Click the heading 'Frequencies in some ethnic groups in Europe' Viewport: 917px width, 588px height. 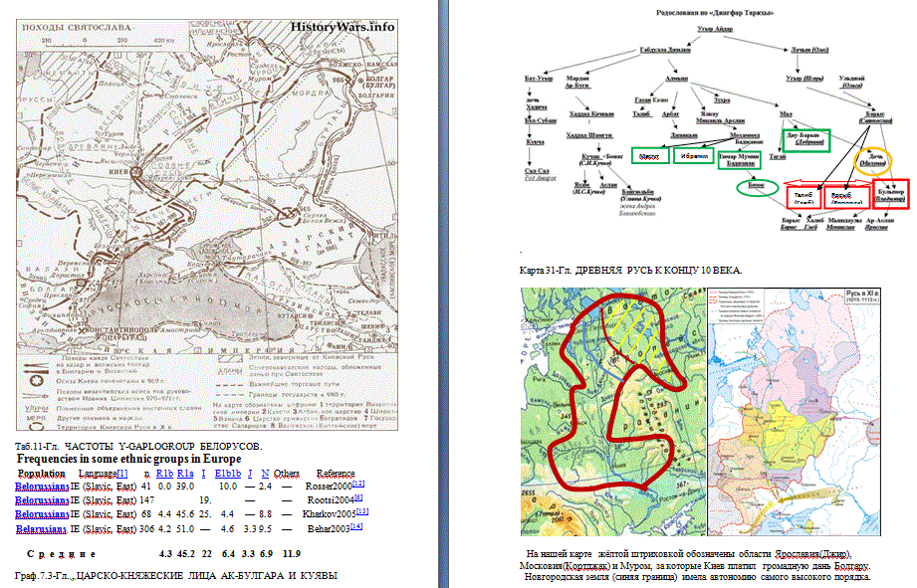(x=129, y=459)
